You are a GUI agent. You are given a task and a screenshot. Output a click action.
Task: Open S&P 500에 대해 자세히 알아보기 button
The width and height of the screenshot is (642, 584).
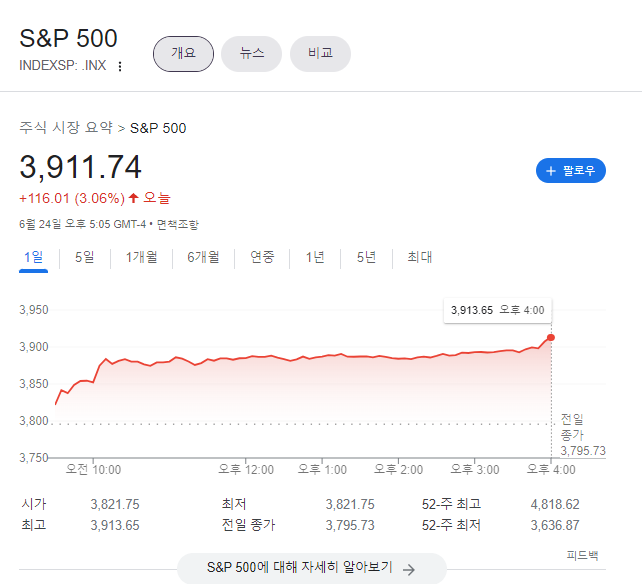pyautogui.click(x=312, y=568)
